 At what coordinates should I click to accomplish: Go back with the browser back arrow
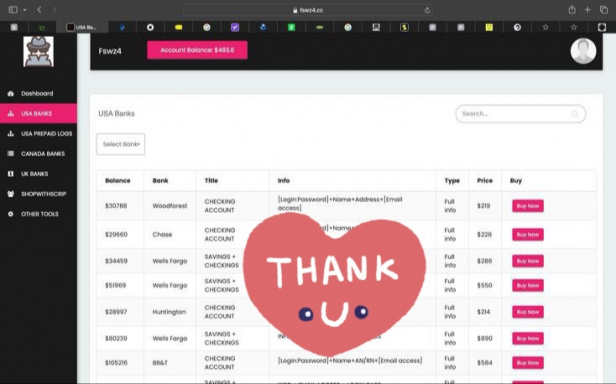click(x=39, y=10)
